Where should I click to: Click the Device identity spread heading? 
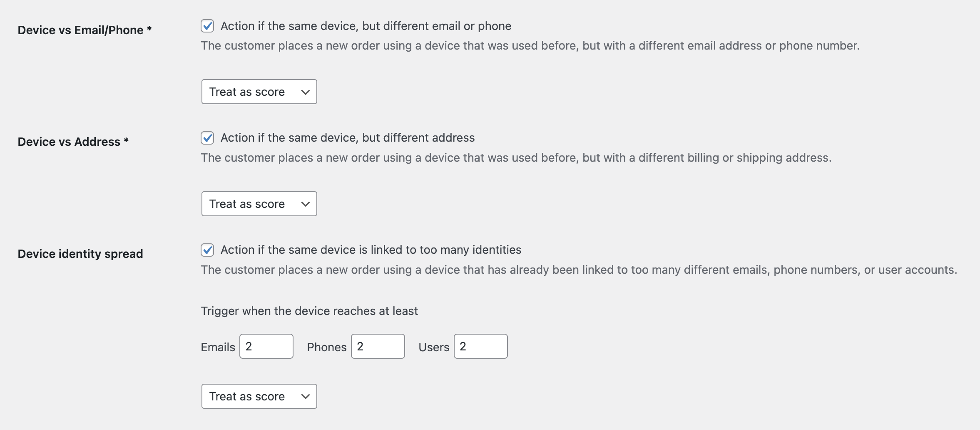point(80,254)
